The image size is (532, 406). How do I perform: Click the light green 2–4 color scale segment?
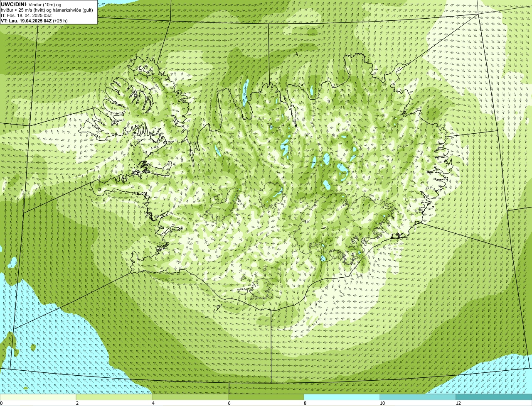point(114,397)
